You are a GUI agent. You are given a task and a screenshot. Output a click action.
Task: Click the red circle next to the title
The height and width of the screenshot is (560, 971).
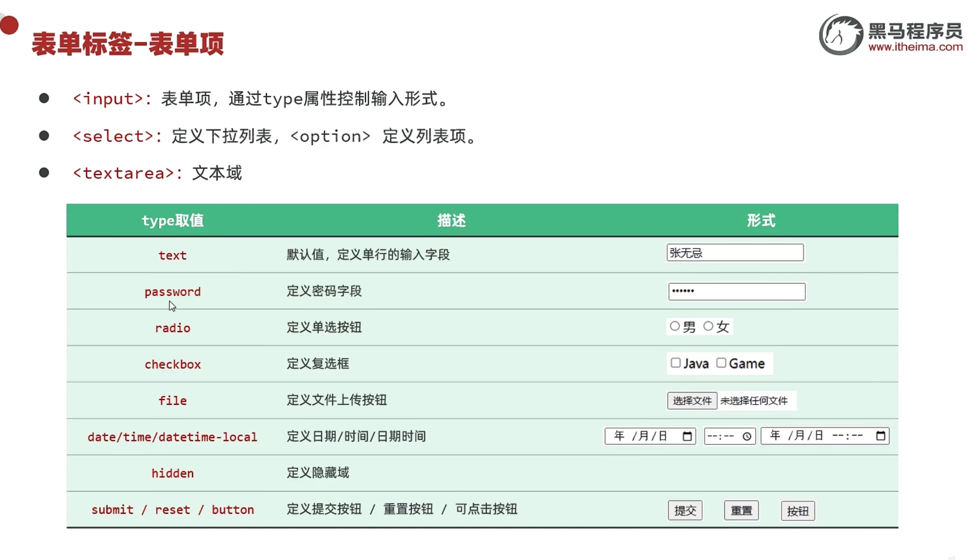[x=9, y=25]
